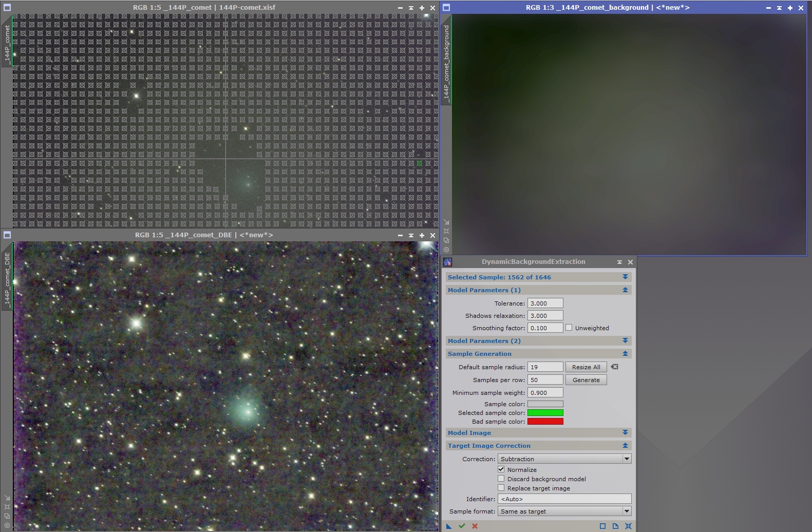Select the _144P_comet_DBE vertical view tab
This screenshot has height=532, width=812.
7,280
